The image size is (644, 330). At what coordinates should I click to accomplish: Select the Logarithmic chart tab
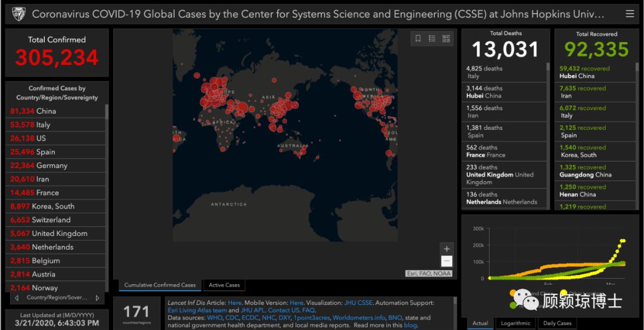pyautogui.click(x=515, y=323)
